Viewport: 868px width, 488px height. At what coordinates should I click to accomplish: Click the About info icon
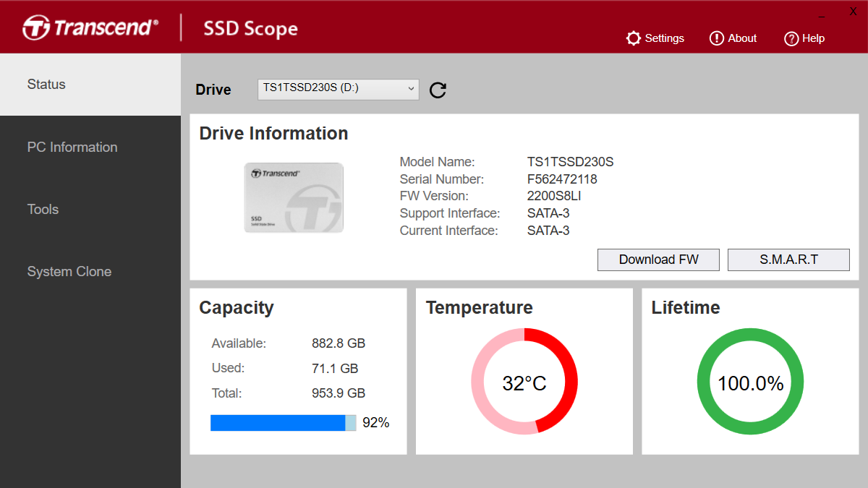click(717, 38)
